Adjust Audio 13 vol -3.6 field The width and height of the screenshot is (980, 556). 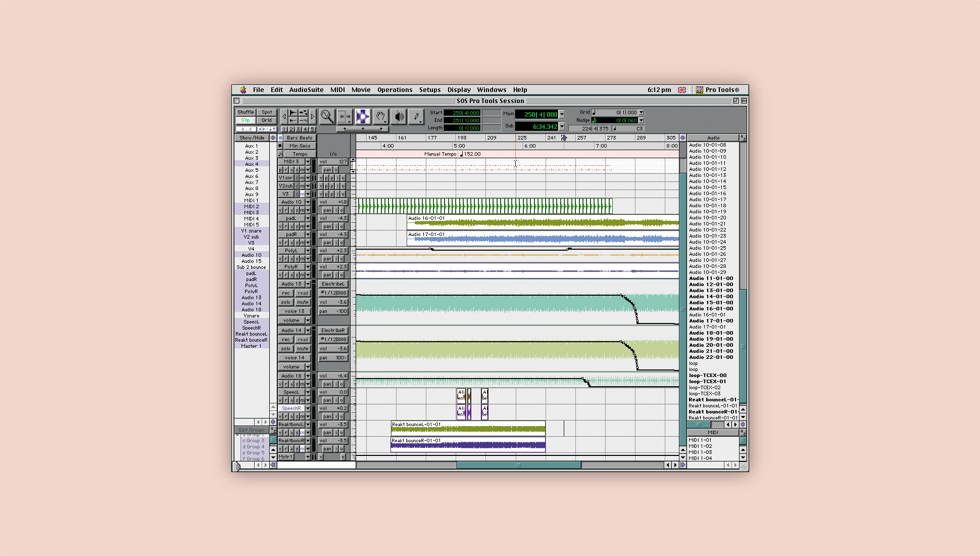(x=333, y=302)
